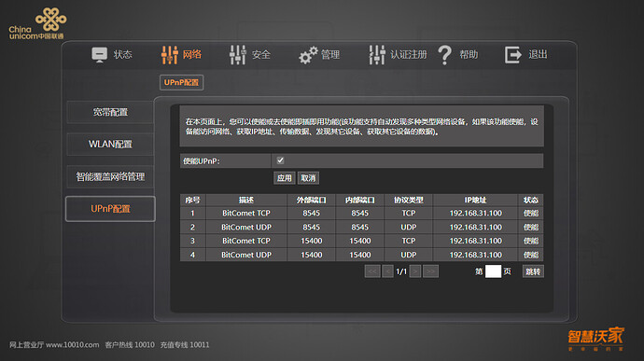Select row 4 BitComet UDP description

pyautogui.click(x=246, y=255)
